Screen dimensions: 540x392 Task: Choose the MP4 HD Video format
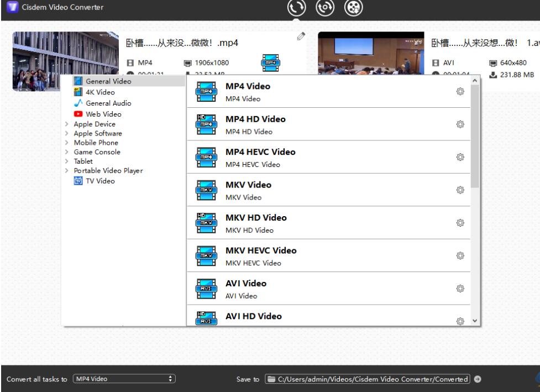click(328, 124)
